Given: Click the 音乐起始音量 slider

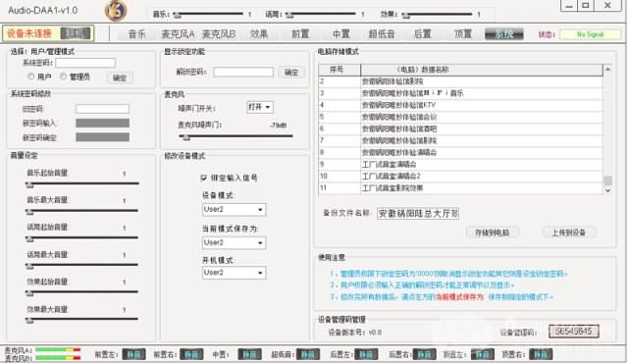Looking at the screenshot, I should (82, 183).
